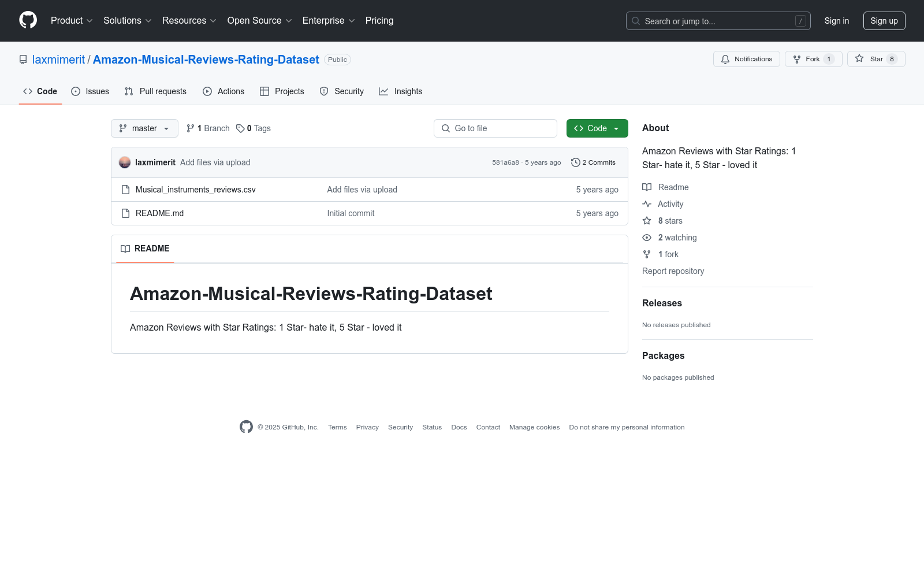
Task: Open the Security tab
Action: (x=342, y=91)
